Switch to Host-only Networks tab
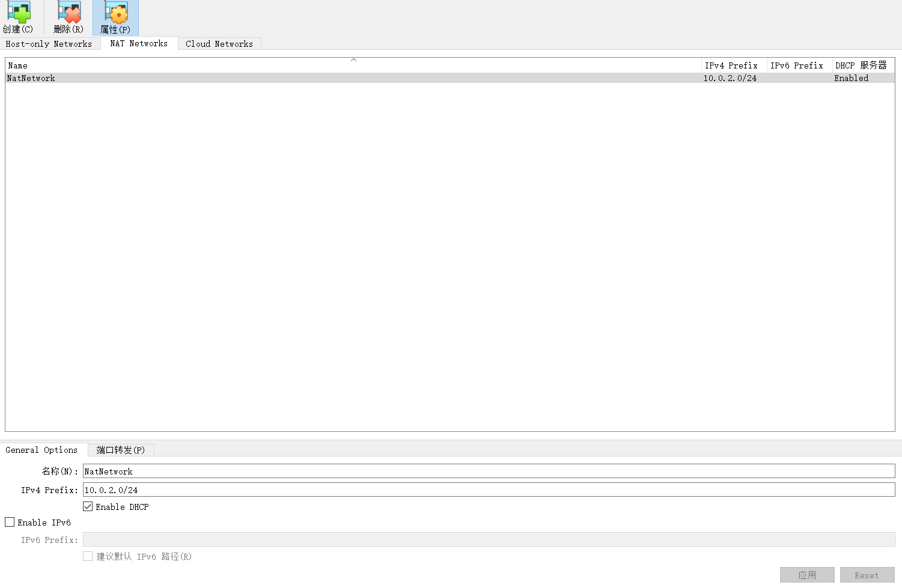902x588 pixels. click(49, 44)
